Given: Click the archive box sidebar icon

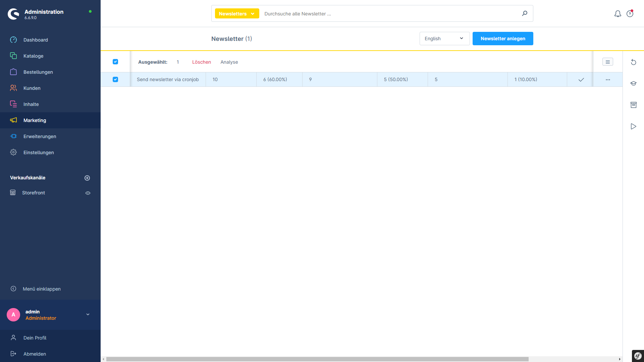Looking at the screenshot, I should [x=633, y=105].
